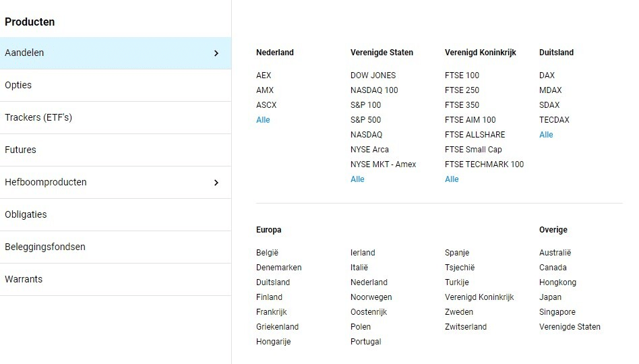
Task: Open the MDAX index link
Action: pos(550,90)
